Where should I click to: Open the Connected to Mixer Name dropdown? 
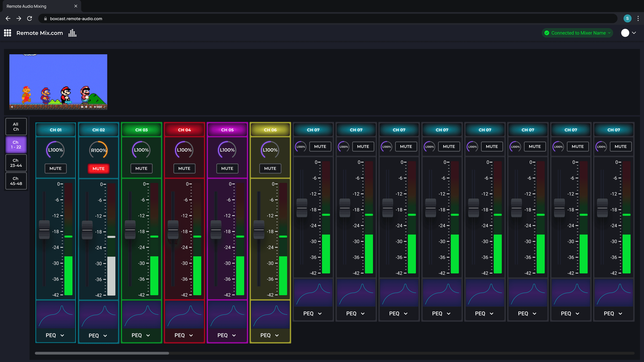pos(577,33)
